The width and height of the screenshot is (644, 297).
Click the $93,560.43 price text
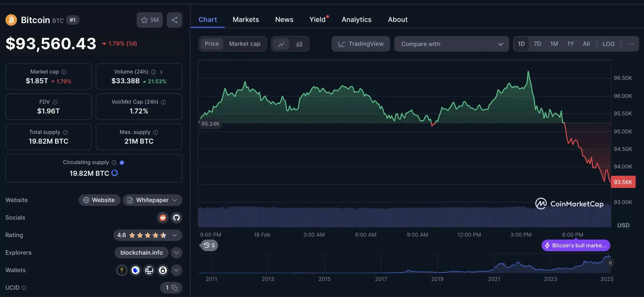[x=51, y=43]
